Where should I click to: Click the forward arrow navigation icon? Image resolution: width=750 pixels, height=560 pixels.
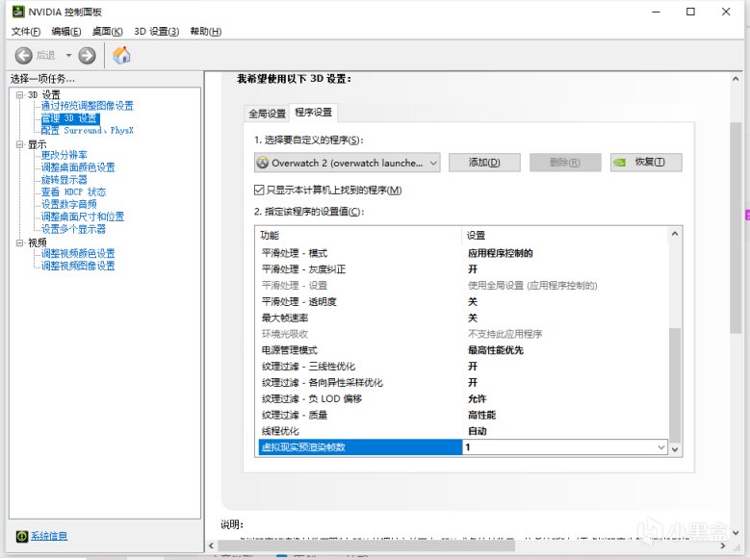tap(87, 56)
